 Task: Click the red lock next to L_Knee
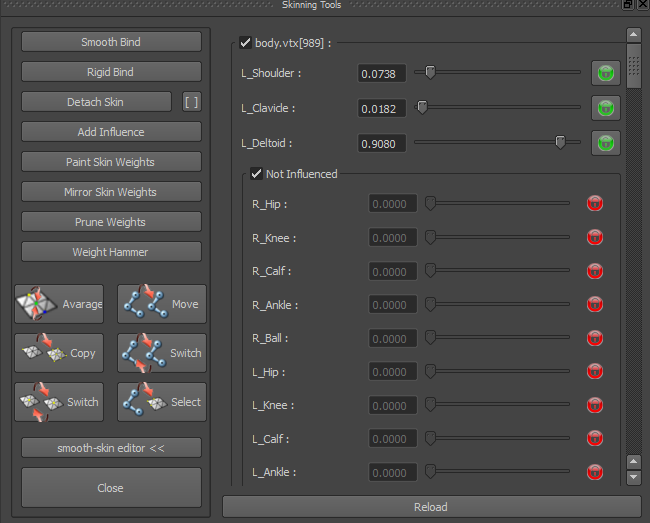(x=595, y=404)
